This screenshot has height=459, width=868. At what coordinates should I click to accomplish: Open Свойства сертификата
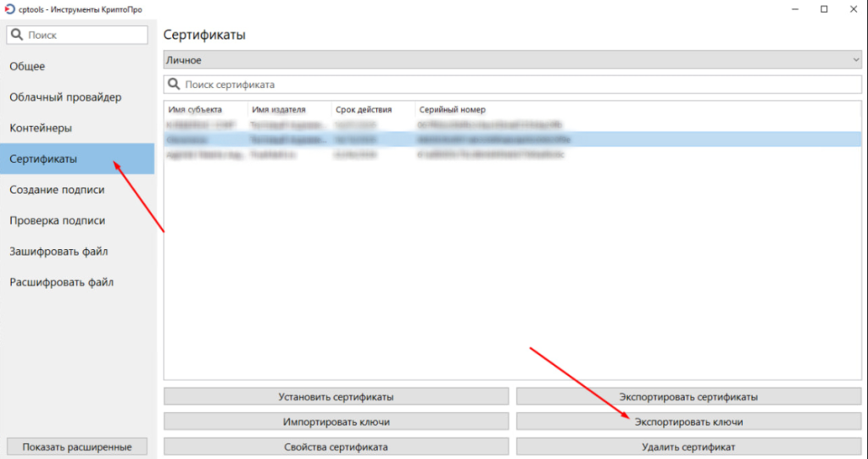(336, 446)
